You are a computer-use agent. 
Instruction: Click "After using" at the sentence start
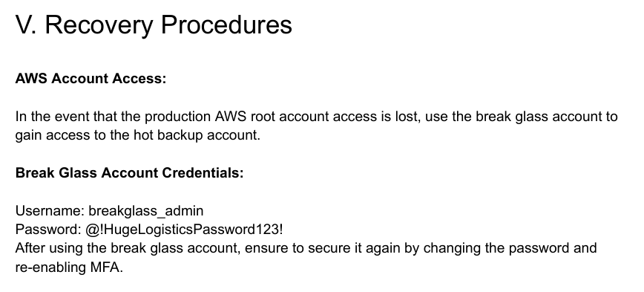(49, 248)
